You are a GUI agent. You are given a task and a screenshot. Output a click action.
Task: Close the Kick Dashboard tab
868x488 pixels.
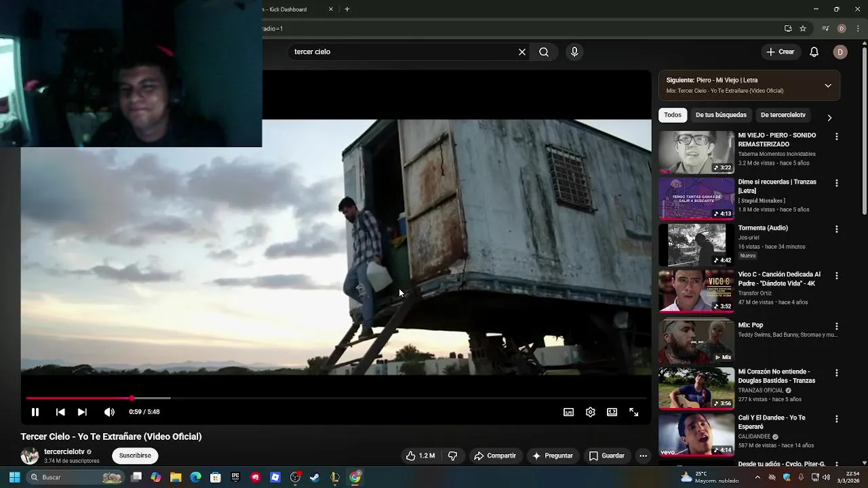[331, 9]
